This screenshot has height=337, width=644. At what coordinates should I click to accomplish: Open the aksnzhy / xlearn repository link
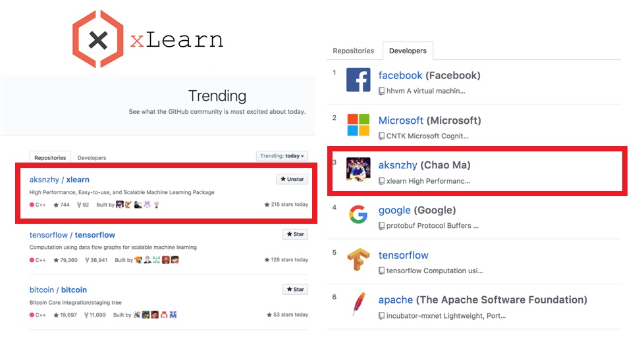(x=59, y=180)
